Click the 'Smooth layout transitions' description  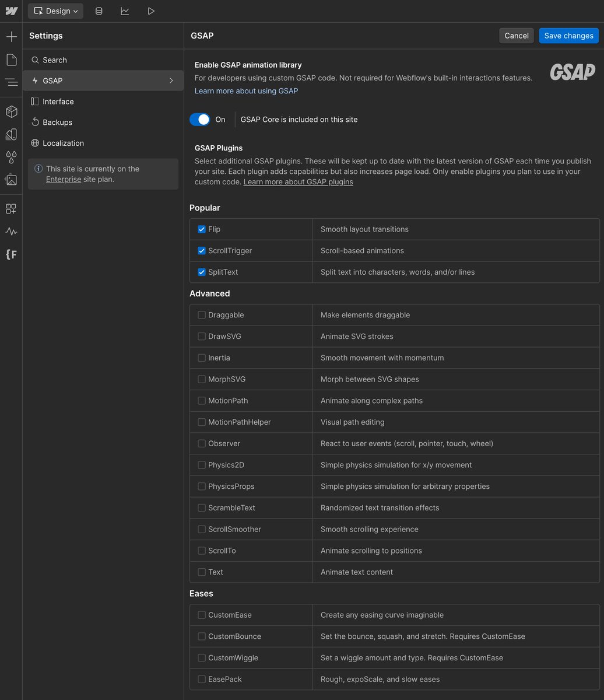[x=364, y=229]
